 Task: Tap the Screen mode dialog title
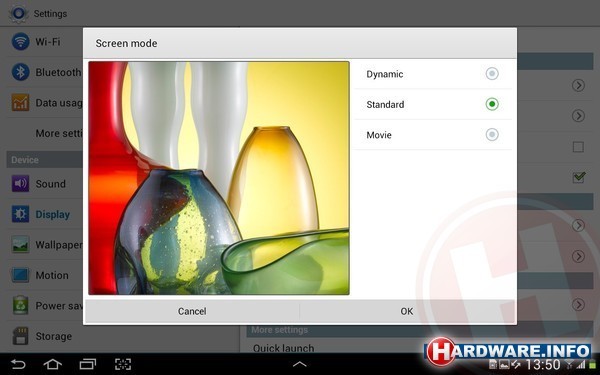(126, 43)
